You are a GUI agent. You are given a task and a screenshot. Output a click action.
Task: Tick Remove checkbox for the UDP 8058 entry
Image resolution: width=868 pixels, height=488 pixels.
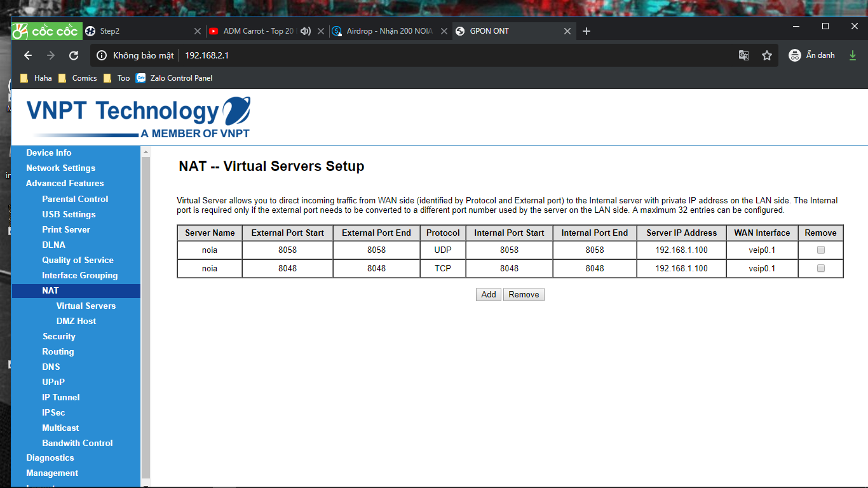pyautogui.click(x=821, y=250)
